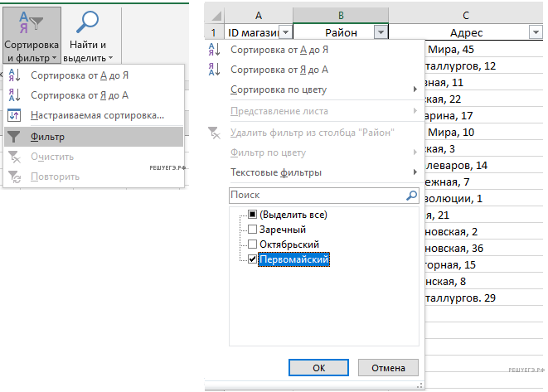Open the ID магазина column filter dropdown

285,32
